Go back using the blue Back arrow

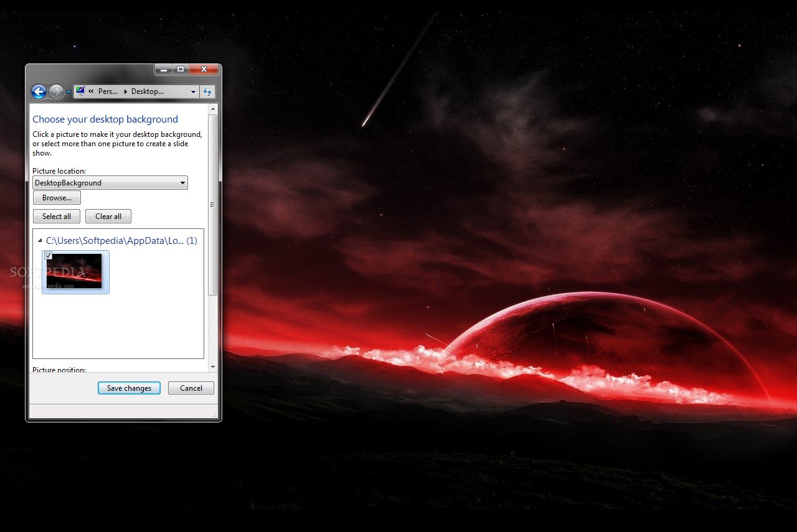point(39,92)
